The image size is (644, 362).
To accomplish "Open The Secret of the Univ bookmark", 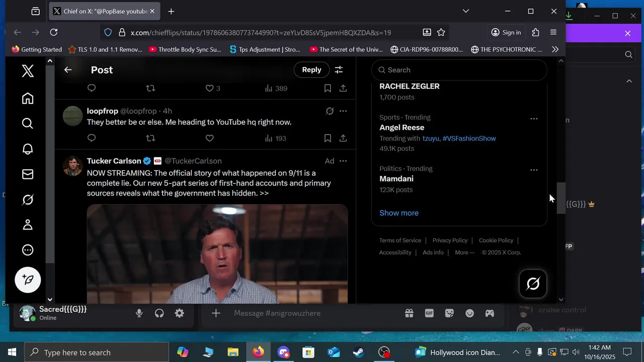I will pyautogui.click(x=346, y=49).
